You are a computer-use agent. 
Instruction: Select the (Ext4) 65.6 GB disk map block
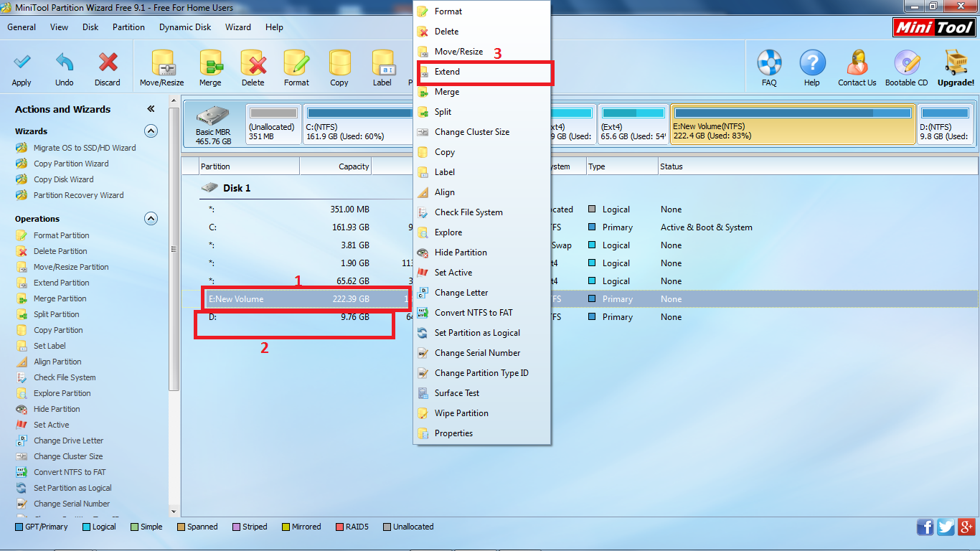pyautogui.click(x=633, y=125)
